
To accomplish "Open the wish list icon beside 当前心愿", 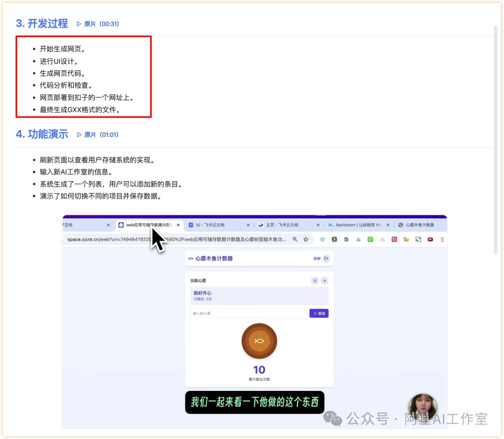I will [315, 281].
